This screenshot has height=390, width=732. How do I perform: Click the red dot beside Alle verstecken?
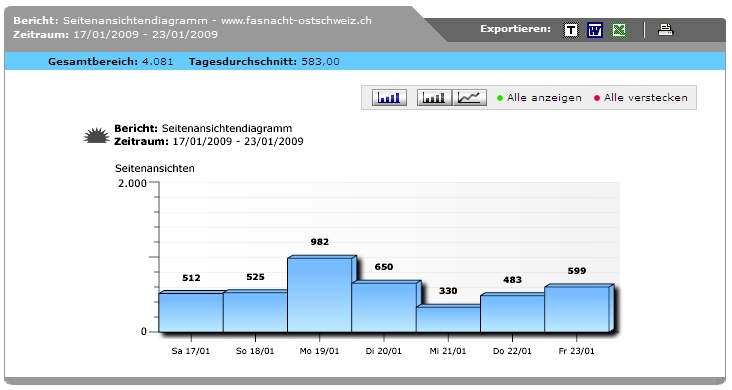coord(597,98)
